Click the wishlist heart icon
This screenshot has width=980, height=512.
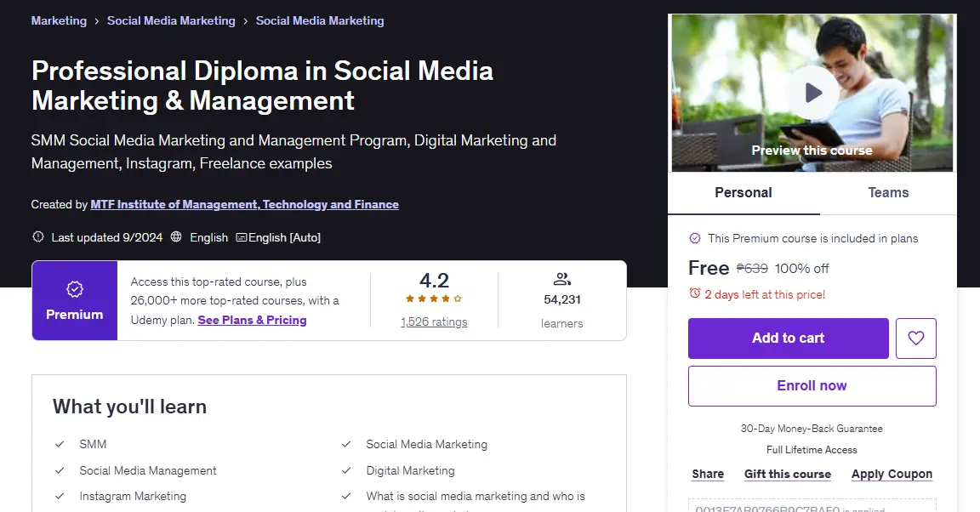[x=915, y=338]
